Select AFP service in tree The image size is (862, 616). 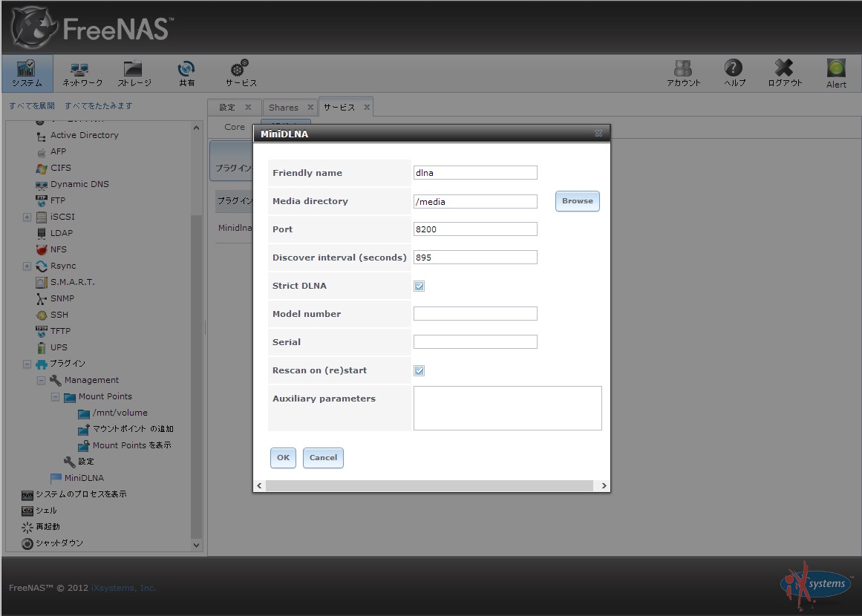[58, 151]
